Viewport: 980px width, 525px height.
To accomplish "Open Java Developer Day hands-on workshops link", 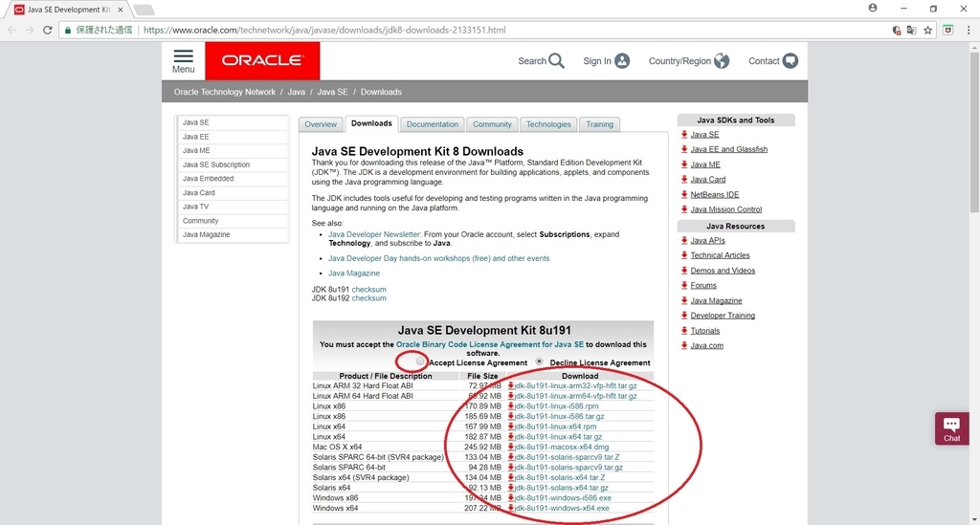I will point(438,258).
